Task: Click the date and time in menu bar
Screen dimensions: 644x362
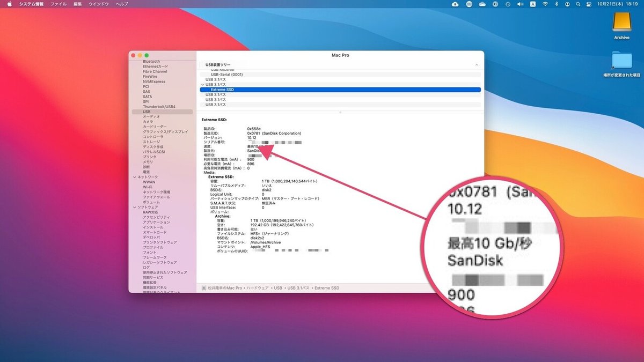Action: (618, 4)
